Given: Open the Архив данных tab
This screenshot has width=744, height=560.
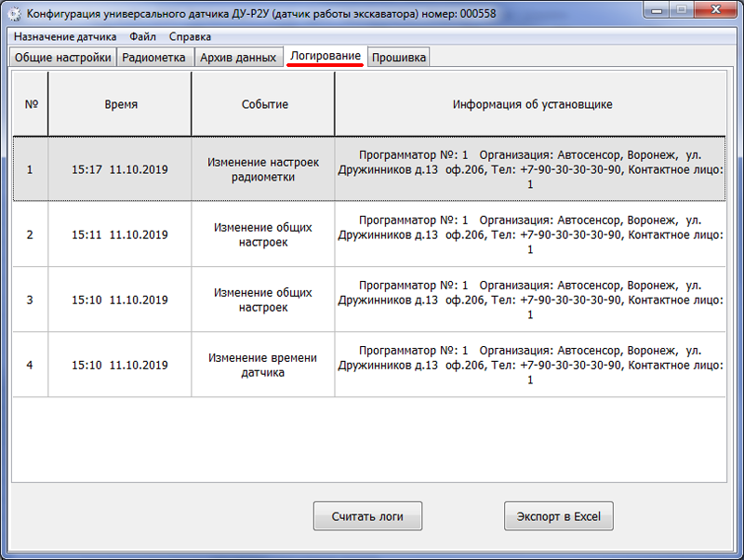Looking at the screenshot, I should (238, 58).
